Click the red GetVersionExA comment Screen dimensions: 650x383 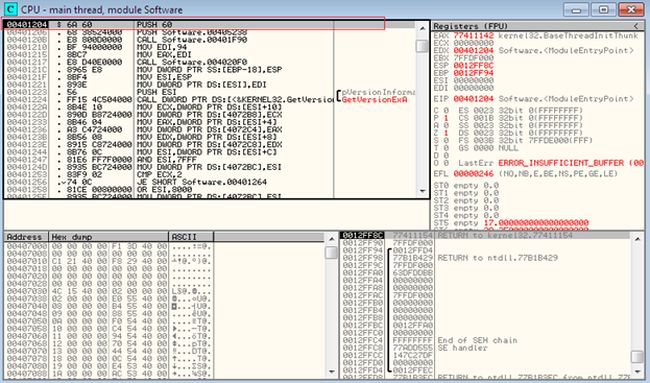(374, 99)
